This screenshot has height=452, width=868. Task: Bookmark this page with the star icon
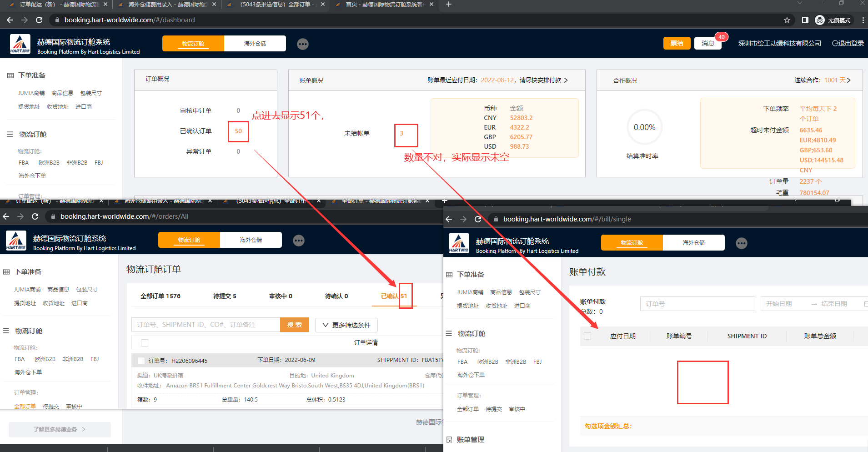pyautogui.click(x=787, y=20)
